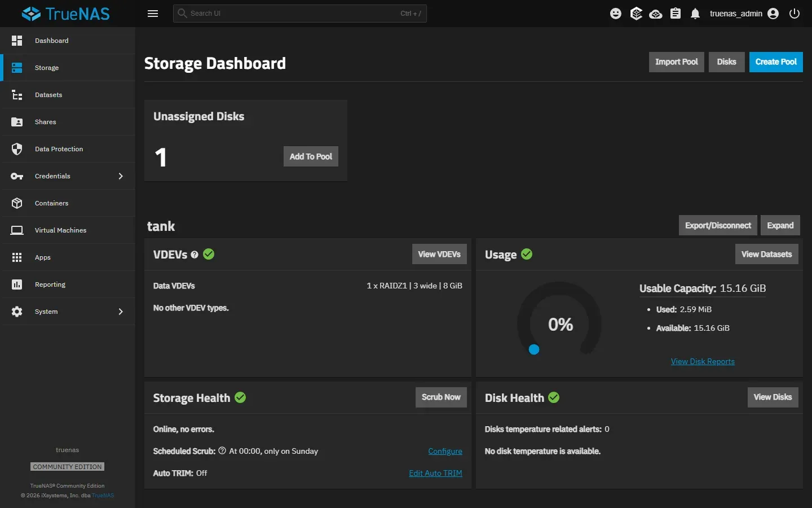Open Reporting in sidebar
Image resolution: width=812 pixels, height=508 pixels.
pos(68,284)
